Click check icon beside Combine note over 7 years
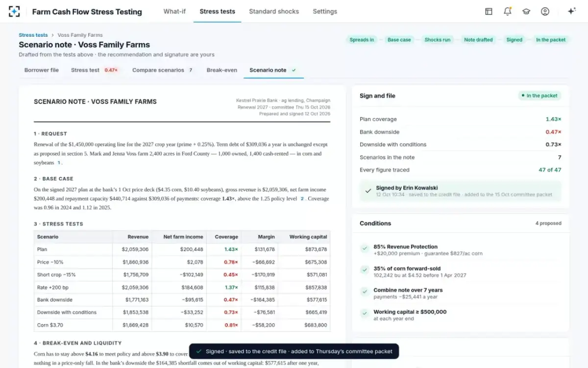This screenshot has height=368, width=588. (x=365, y=292)
